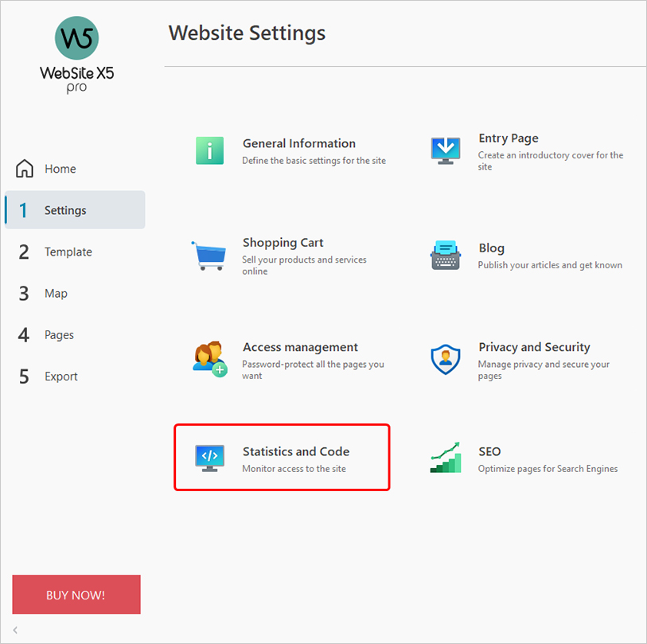Open the Statistics and Code monitor icon
The width and height of the screenshot is (647, 644).
pyautogui.click(x=210, y=458)
